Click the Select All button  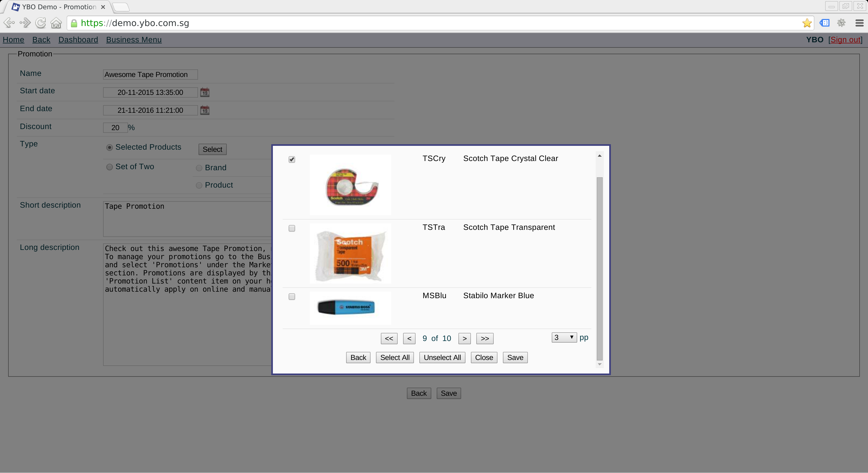click(395, 358)
